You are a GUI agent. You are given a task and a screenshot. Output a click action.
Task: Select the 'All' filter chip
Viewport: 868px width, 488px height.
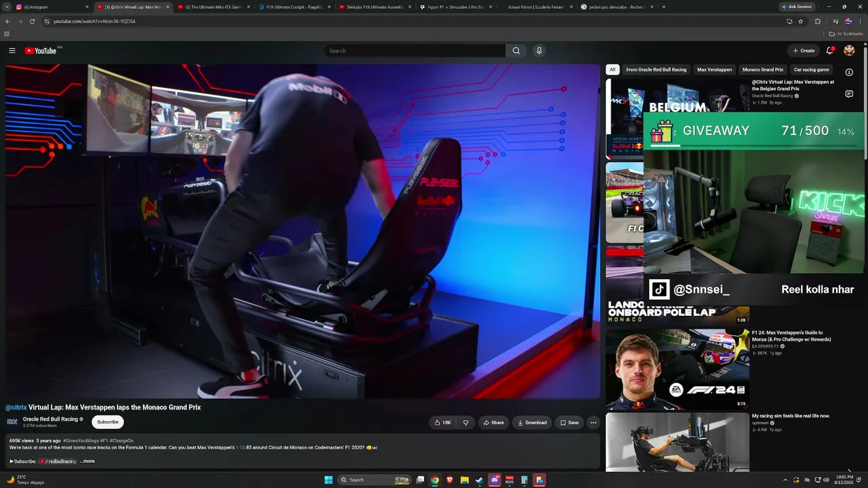coord(612,70)
